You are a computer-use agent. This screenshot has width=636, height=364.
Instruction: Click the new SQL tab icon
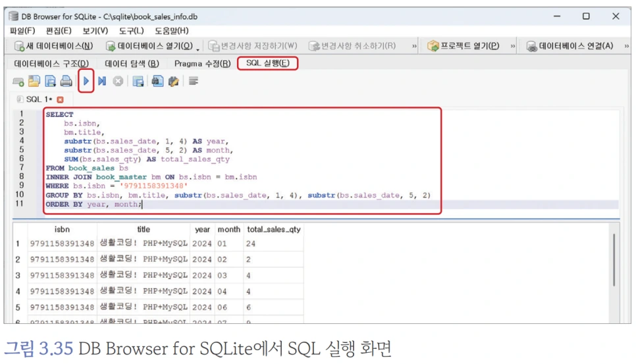(18, 82)
